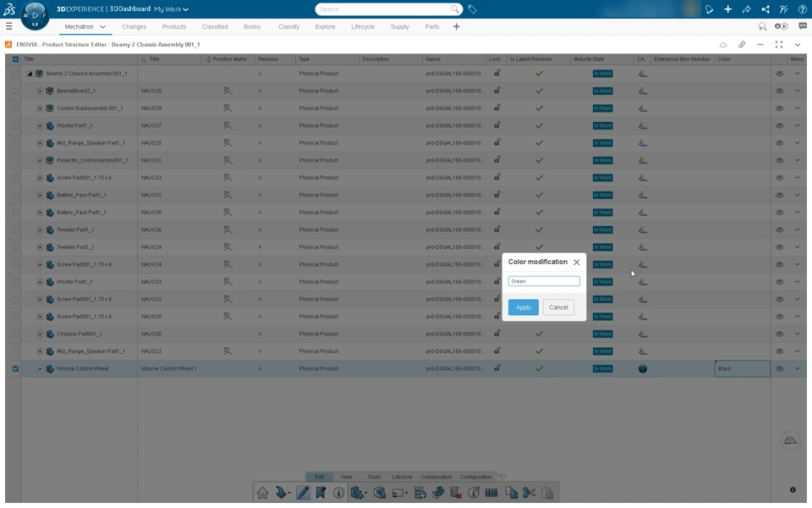Collapse Beamy 2 Chassis Assembly 001_1 tree node
This screenshot has height=508, width=812.
tap(30, 74)
